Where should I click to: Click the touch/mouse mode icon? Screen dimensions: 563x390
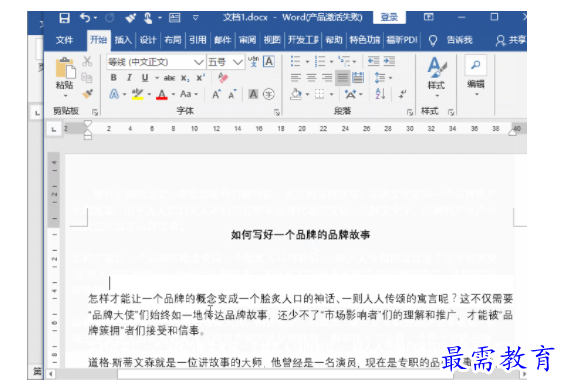(148, 18)
